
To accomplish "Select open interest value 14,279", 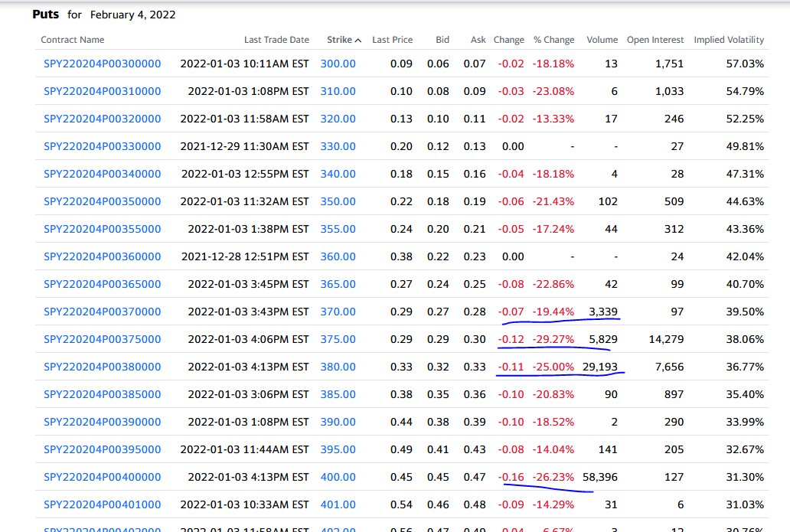I will tap(666, 340).
